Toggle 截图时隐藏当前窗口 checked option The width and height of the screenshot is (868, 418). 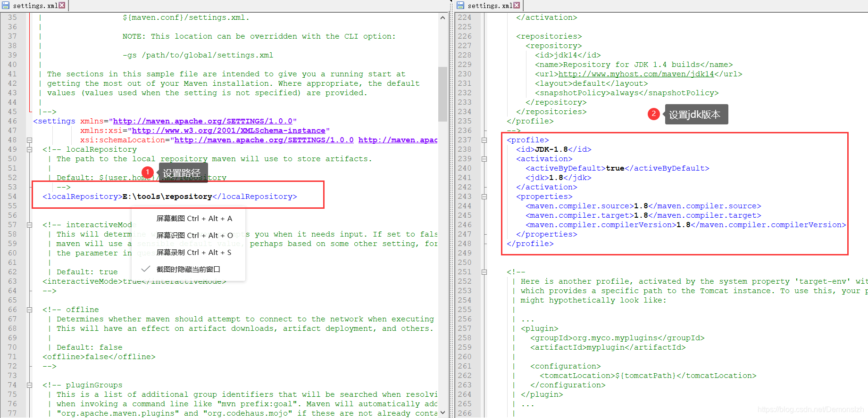click(x=188, y=269)
